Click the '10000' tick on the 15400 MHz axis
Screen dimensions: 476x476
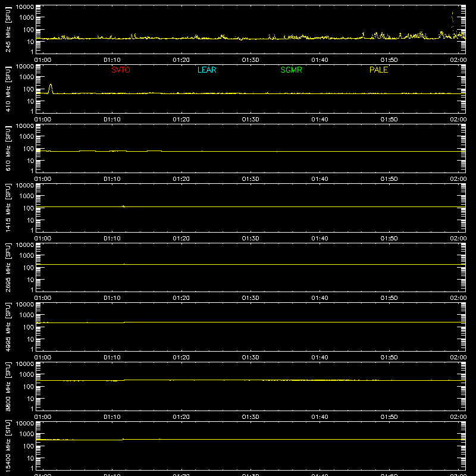(25, 424)
